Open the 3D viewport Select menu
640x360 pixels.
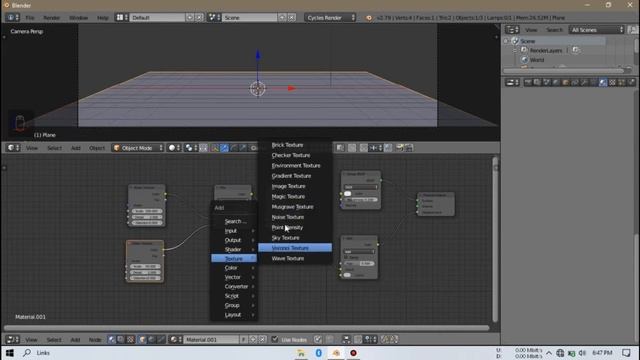click(x=54, y=148)
